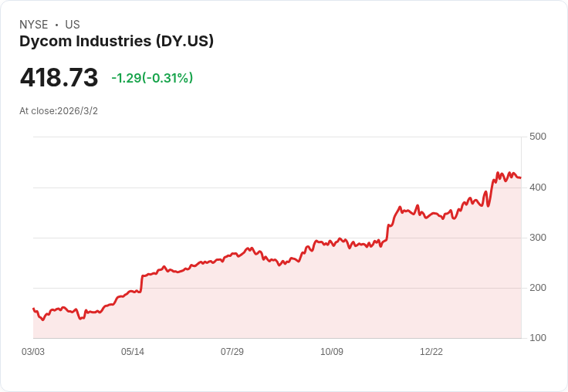
Task: Click the 12/22 date marker
Action: (x=431, y=352)
